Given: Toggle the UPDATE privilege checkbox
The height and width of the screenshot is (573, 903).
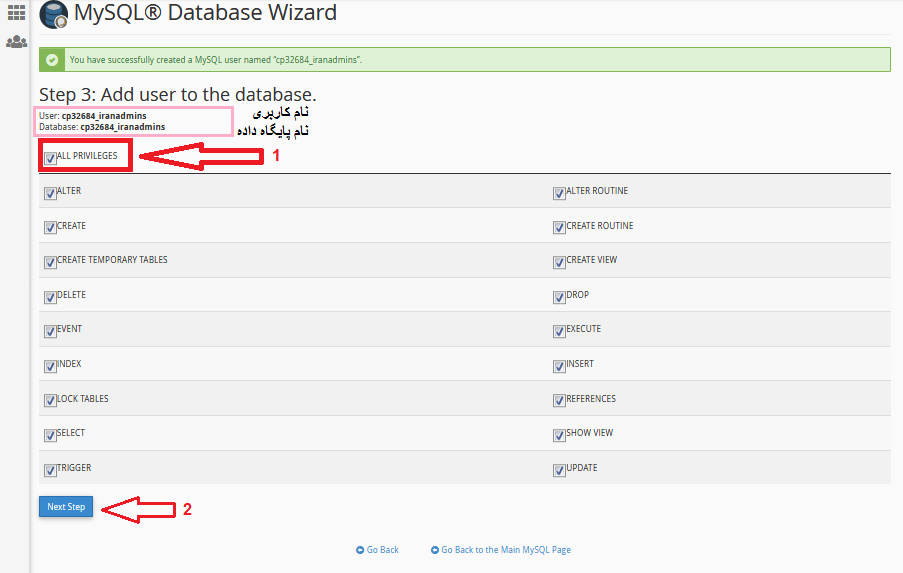Looking at the screenshot, I should click(559, 470).
